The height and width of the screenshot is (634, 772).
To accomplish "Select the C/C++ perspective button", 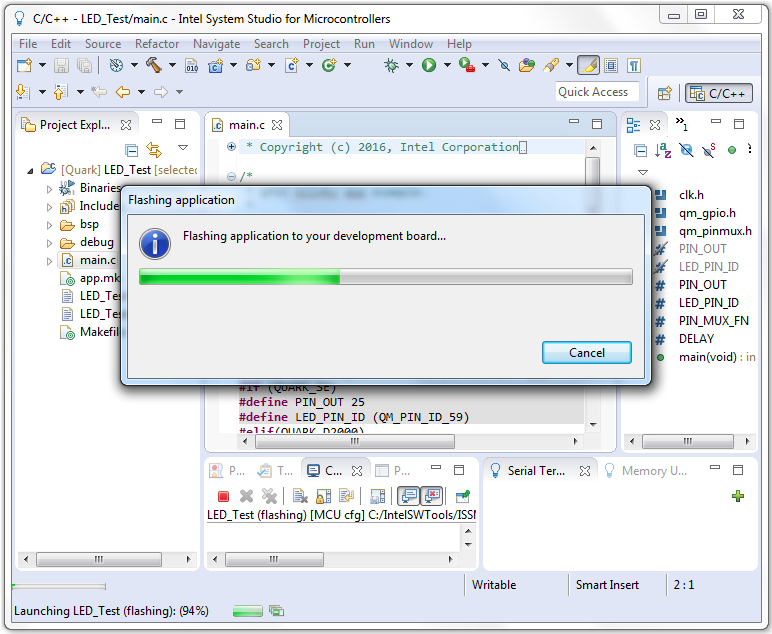I will click(719, 93).
